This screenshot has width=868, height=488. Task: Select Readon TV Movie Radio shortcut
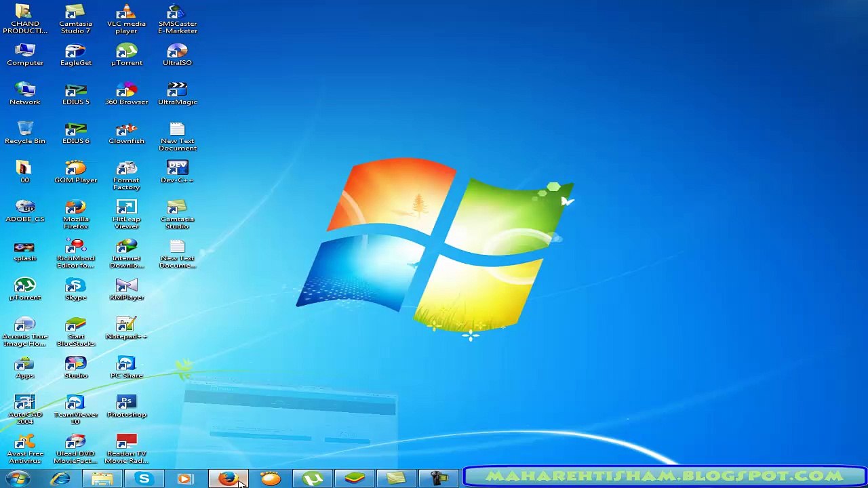[126, 449]
